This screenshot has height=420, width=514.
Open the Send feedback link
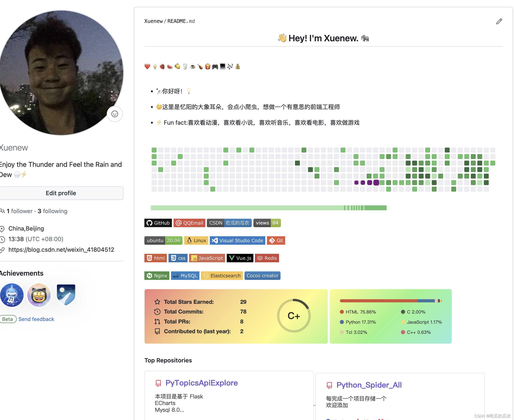(36, 319)
